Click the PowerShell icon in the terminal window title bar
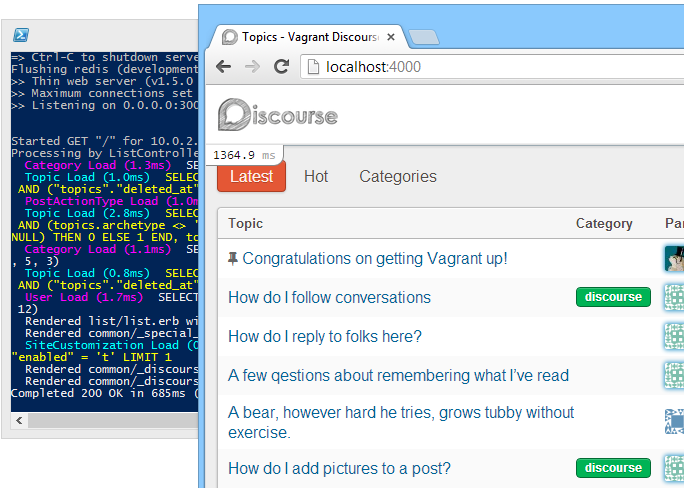Screen dimensions: 684x488 click(21, 34)
